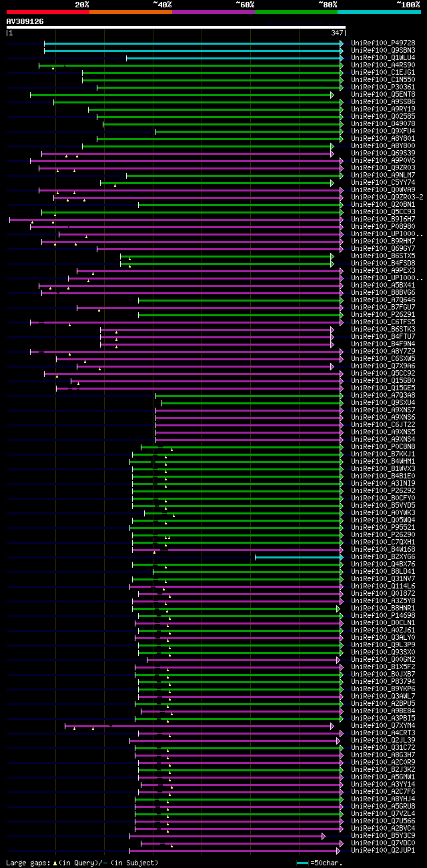Image resolution: width=427 pixels, height=868 pixels.
Task: Click the white query sequence bar
Action: [x=175, y=27]
